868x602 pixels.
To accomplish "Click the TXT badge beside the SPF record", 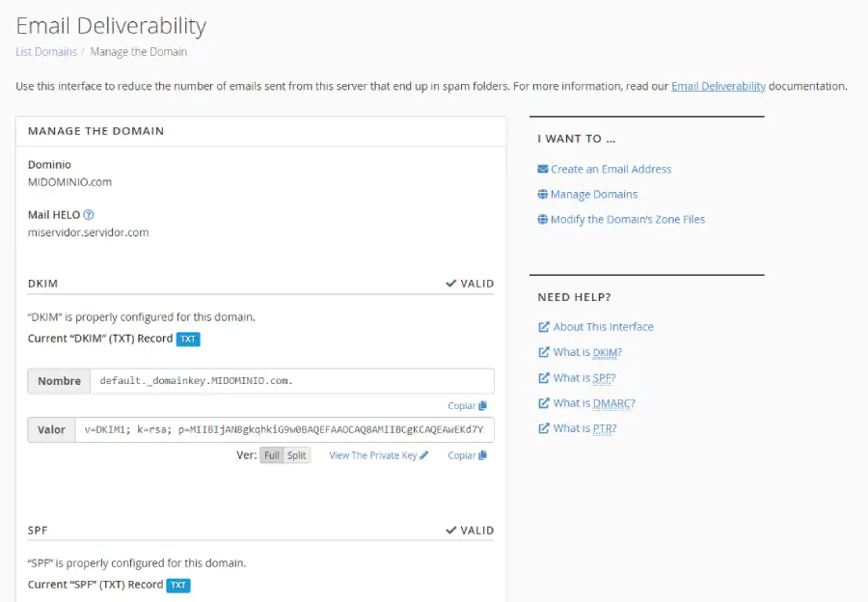I will click(178, 586).
